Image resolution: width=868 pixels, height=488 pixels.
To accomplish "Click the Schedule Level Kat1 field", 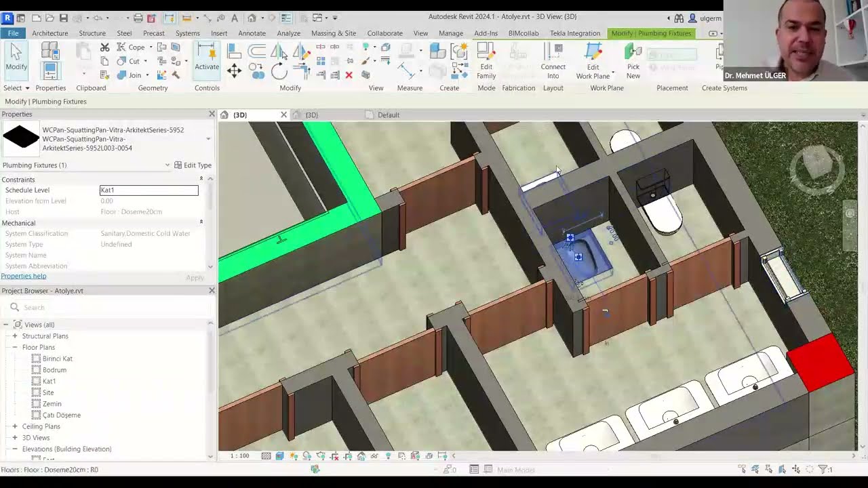I will click(x=149, y=190).
